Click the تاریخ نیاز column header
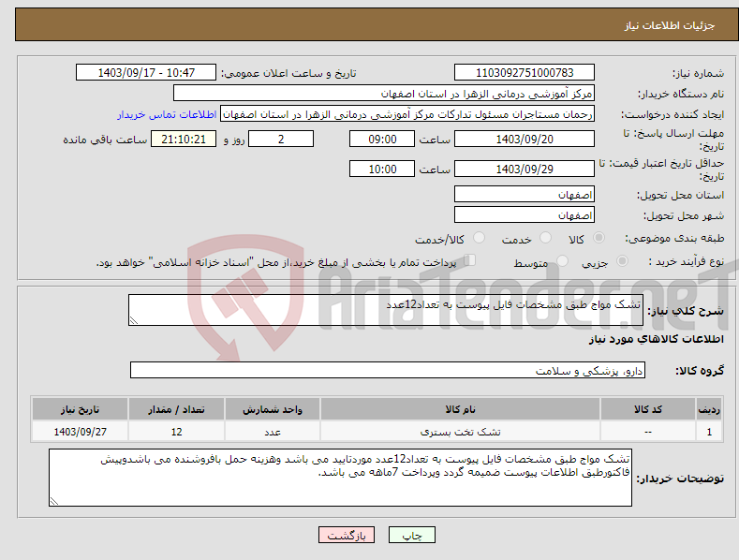This screenshot has width=739, height=560. coord(80,409)
